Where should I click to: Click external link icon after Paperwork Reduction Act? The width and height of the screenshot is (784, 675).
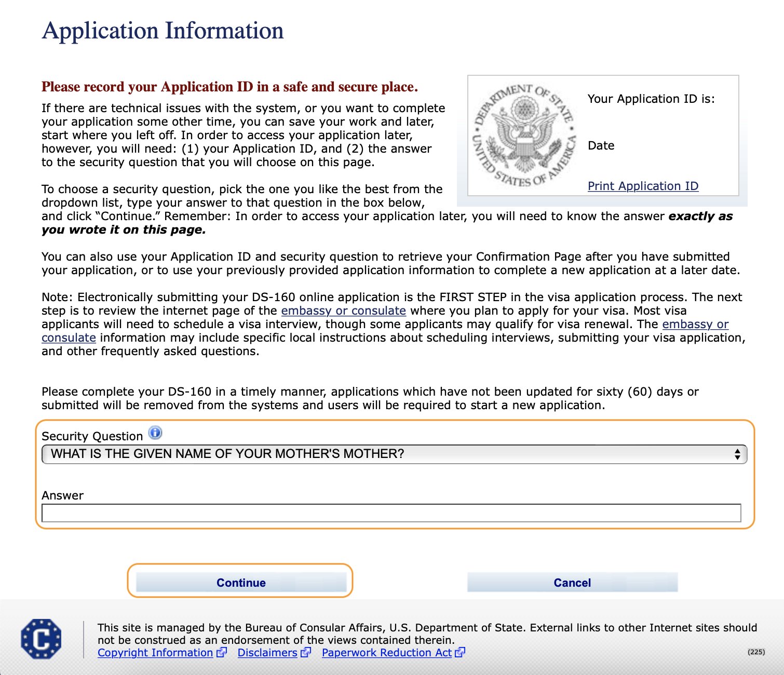[460, 652]
